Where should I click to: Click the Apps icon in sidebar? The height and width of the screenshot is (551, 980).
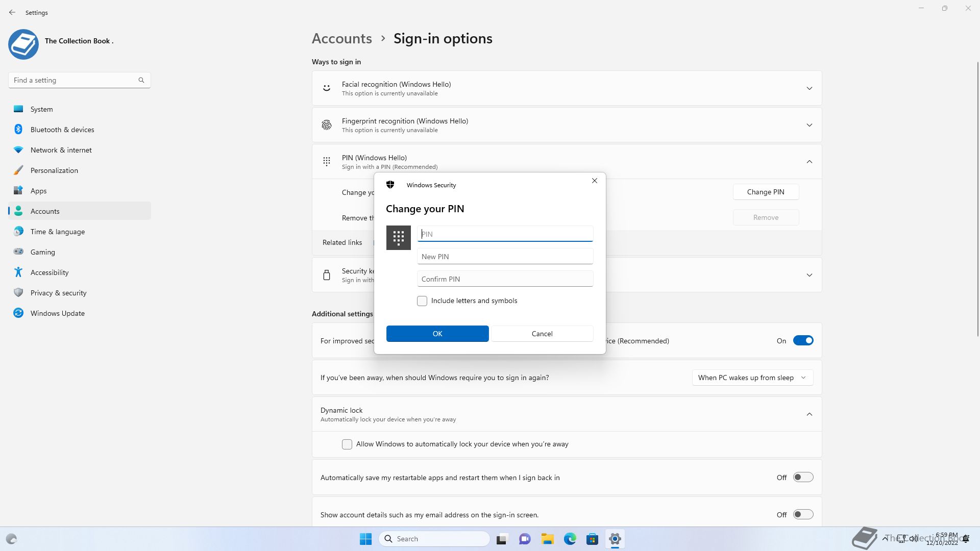pyautogui.click(x=18, y=191)
